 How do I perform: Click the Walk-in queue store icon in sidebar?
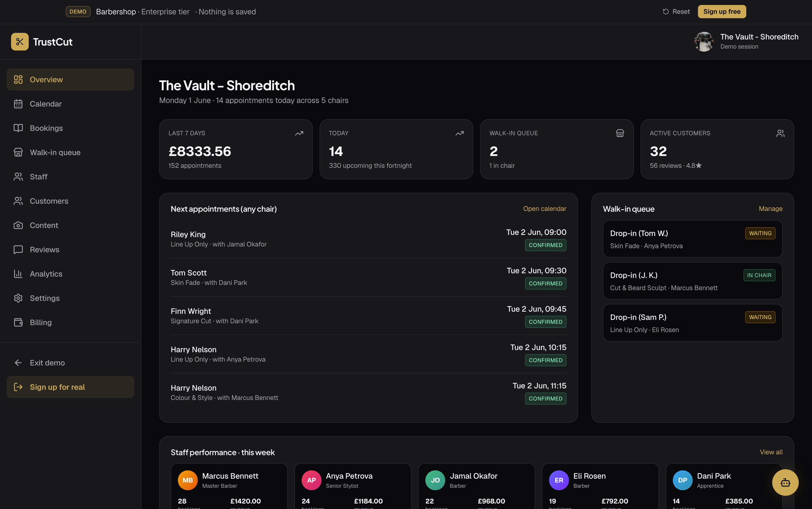coord(18,152)
